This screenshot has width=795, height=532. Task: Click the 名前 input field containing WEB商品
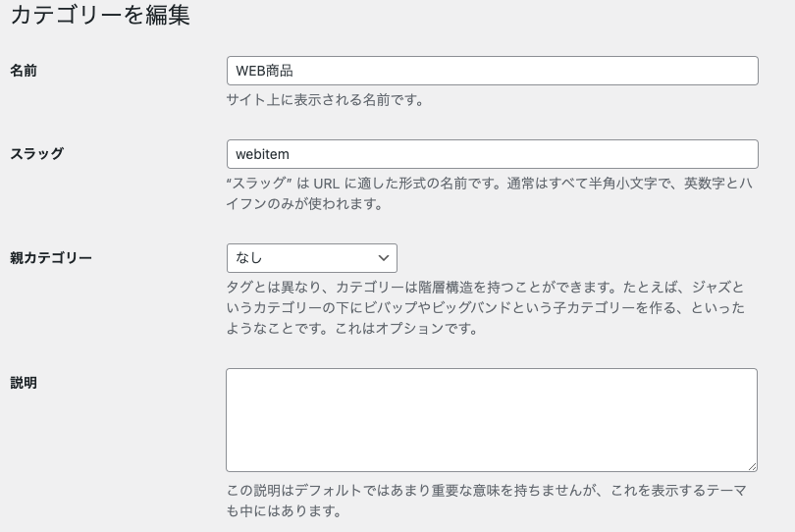pyautogui.click(x=491, y=71)
